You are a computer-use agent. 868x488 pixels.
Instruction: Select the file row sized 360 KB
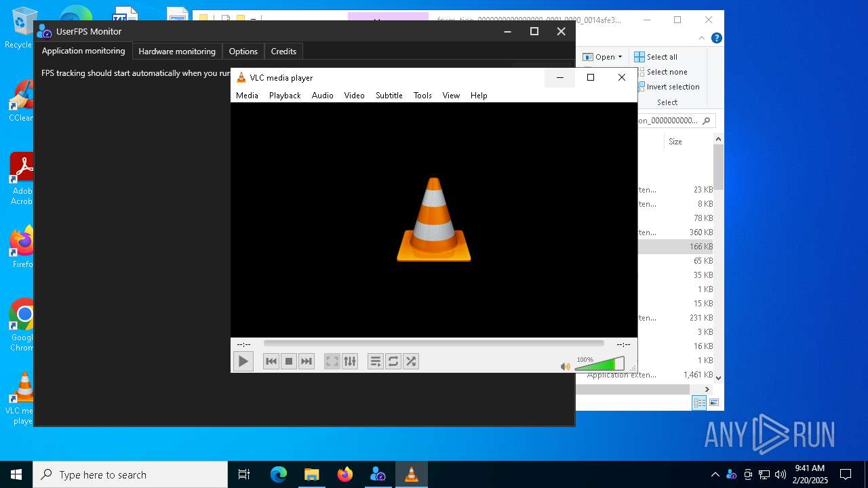click(675, 232)
